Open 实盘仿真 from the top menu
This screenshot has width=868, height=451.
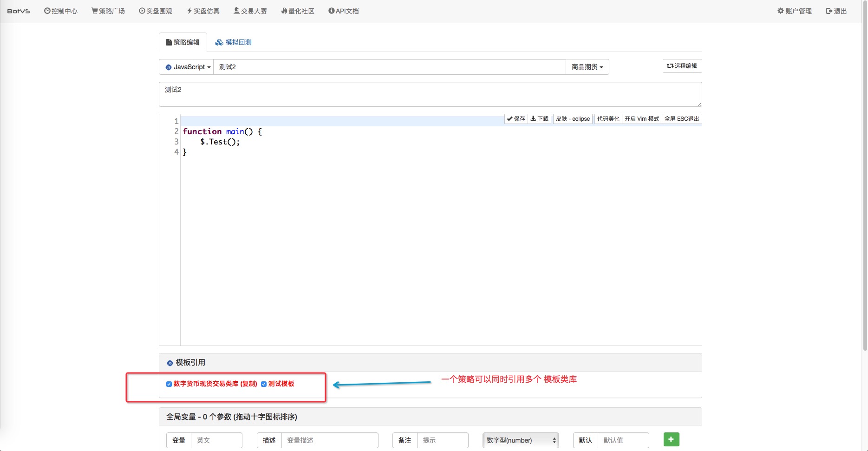203,11
